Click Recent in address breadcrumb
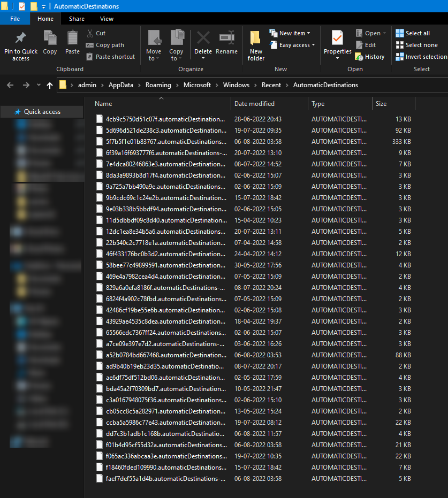Image resolution: width=448 pixels, height=498 pixels. [271, 85]
